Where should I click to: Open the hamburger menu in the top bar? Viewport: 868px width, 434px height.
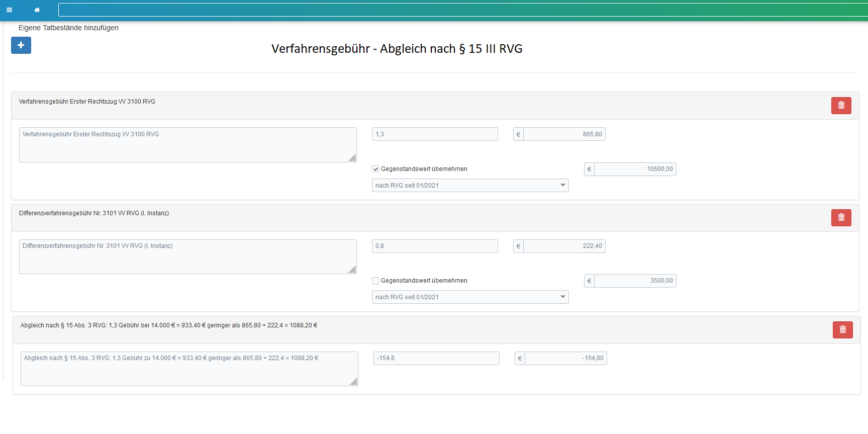click(x=9, y=10)
